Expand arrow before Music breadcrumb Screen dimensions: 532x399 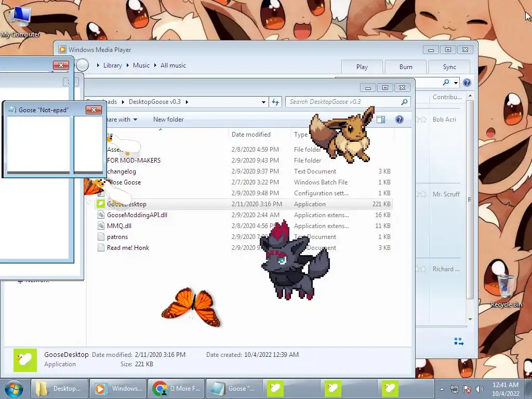128,65
